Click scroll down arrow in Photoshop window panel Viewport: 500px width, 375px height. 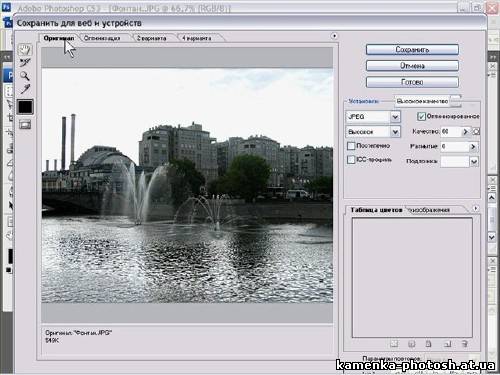point(492,237)
